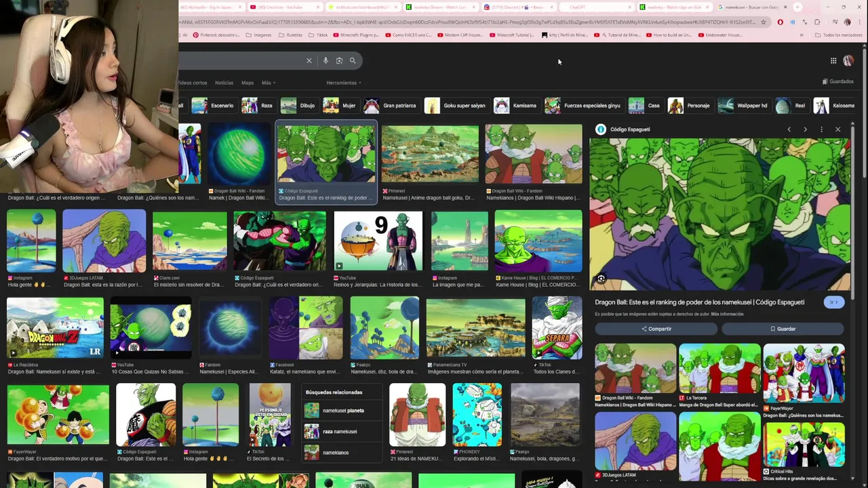Viewport: 868px width, 488px height.
Task: Search inside image with the Lens icon
Action: tap(601, 279)
